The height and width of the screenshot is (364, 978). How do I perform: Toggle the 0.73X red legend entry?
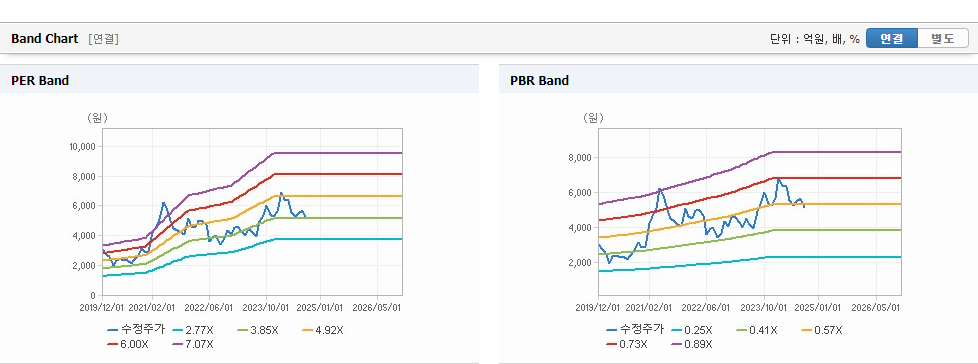point(626,344)
